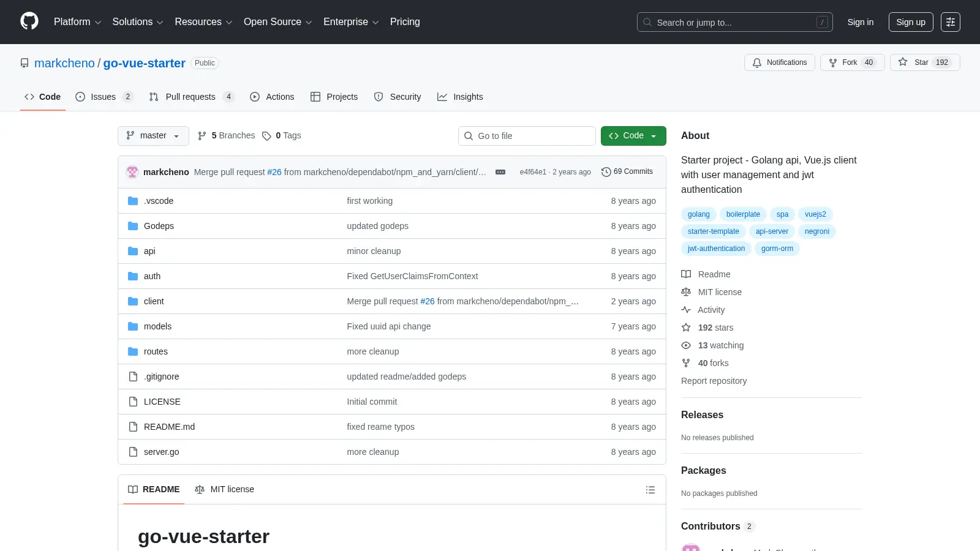Open pull request #26 link in commit header
This screenshot has width=980, height=551.
tap(274, 172)
